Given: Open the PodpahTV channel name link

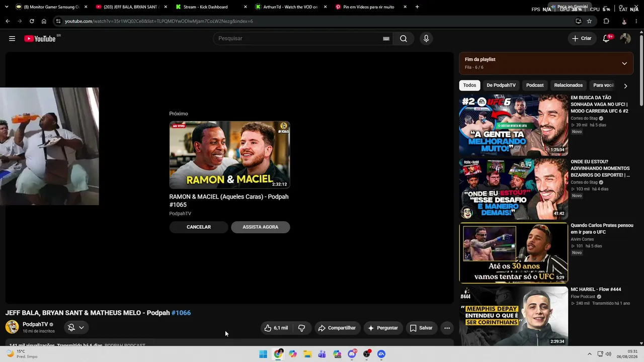Looking at the screenshot, I should (x=35, y=324).
